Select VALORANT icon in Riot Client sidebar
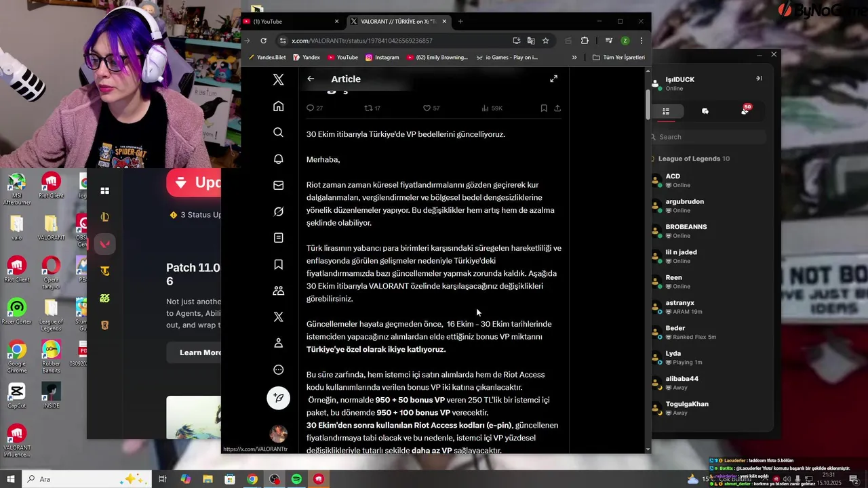868x488 pixels. [105, 244]
